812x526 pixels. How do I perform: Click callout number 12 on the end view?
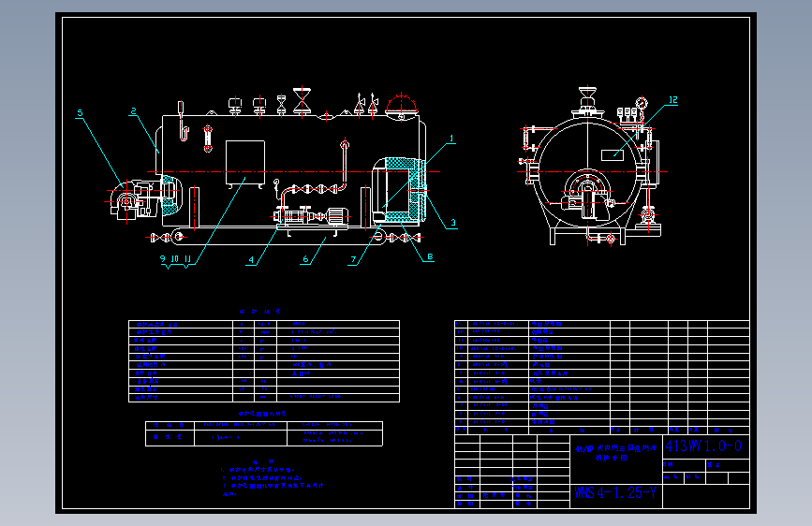672,100
